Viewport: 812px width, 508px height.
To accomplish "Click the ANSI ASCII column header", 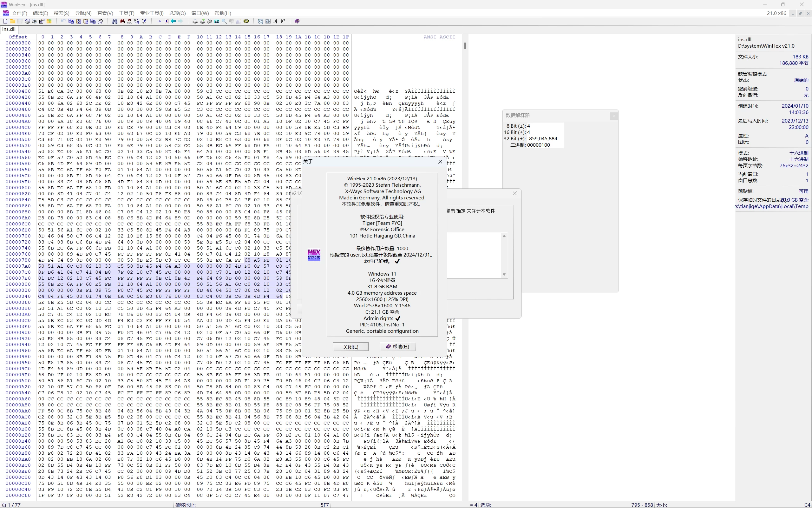I will (439, 37).
